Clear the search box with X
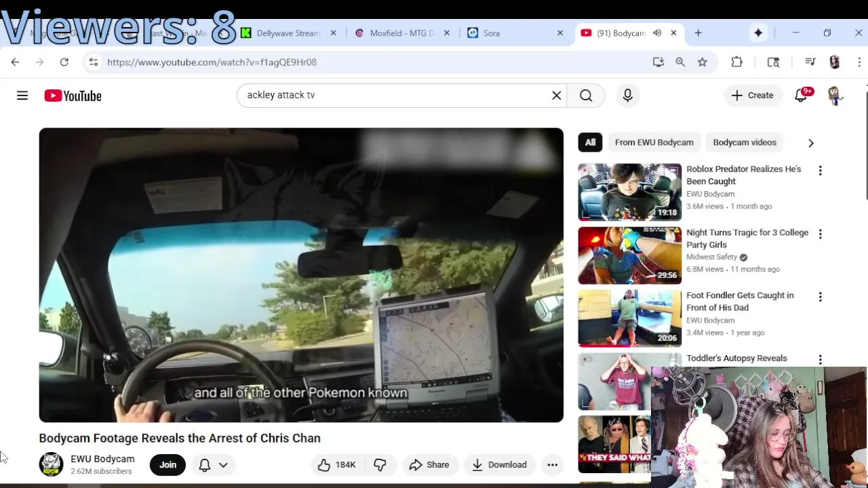 point(557,96)
